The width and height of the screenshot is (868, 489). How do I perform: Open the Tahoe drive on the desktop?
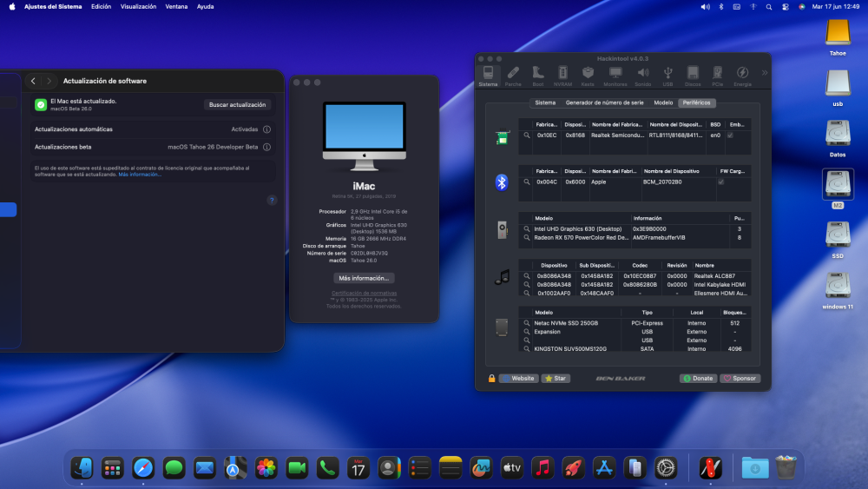tap(838, 37)
